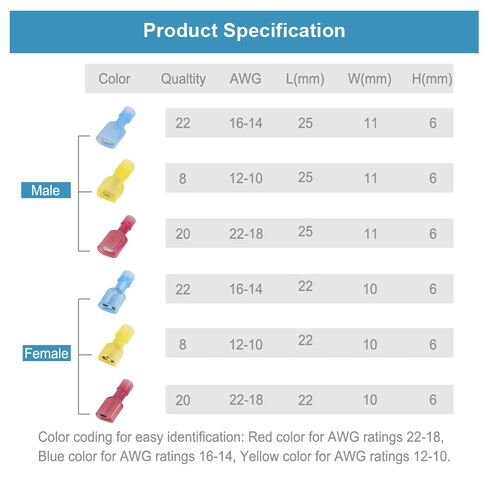This screenshot has width=488, height=488.
Task: Click the Color column header
Action: [x=114, y=79]
